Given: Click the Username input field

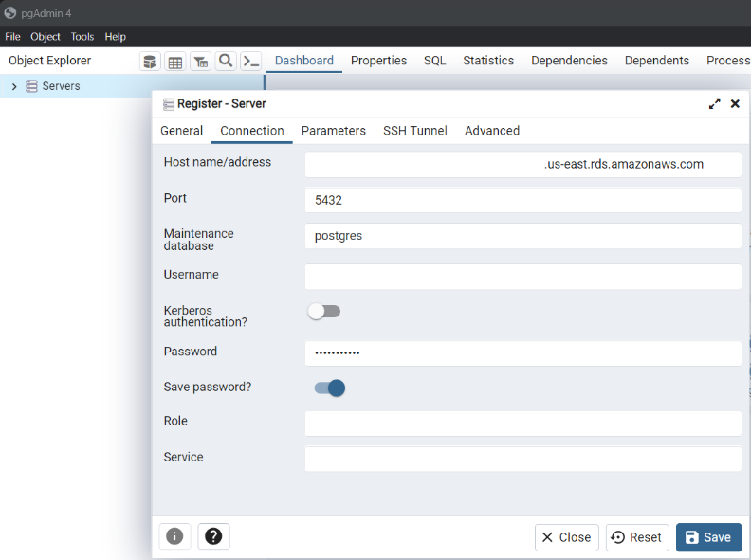Looking at the screenshot, I should [x=523, y=277].
